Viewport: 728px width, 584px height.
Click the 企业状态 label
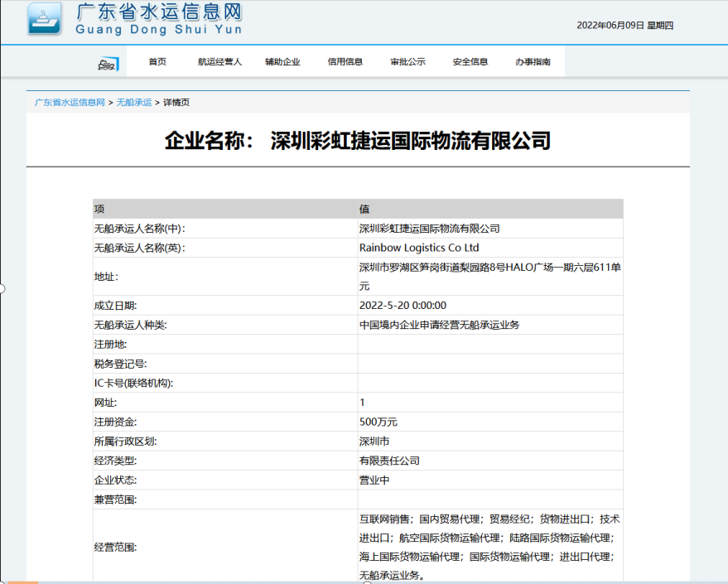click(x=115, y=480)
